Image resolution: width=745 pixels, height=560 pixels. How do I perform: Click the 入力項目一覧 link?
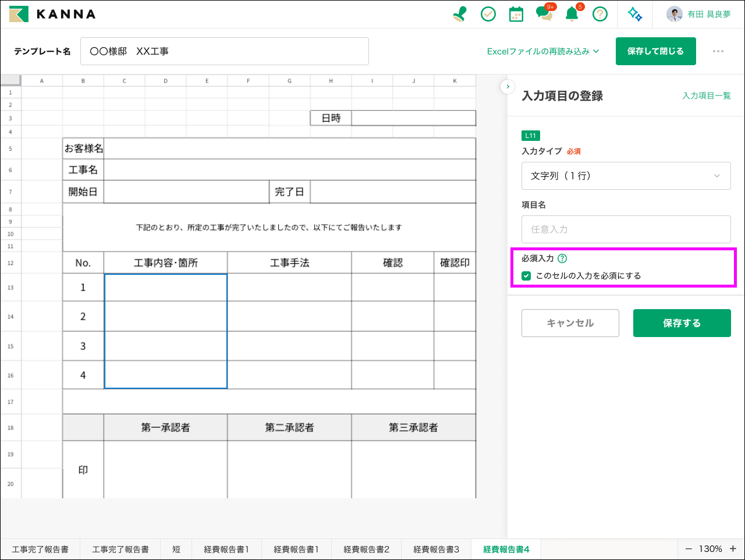click(x=706, y=95)
